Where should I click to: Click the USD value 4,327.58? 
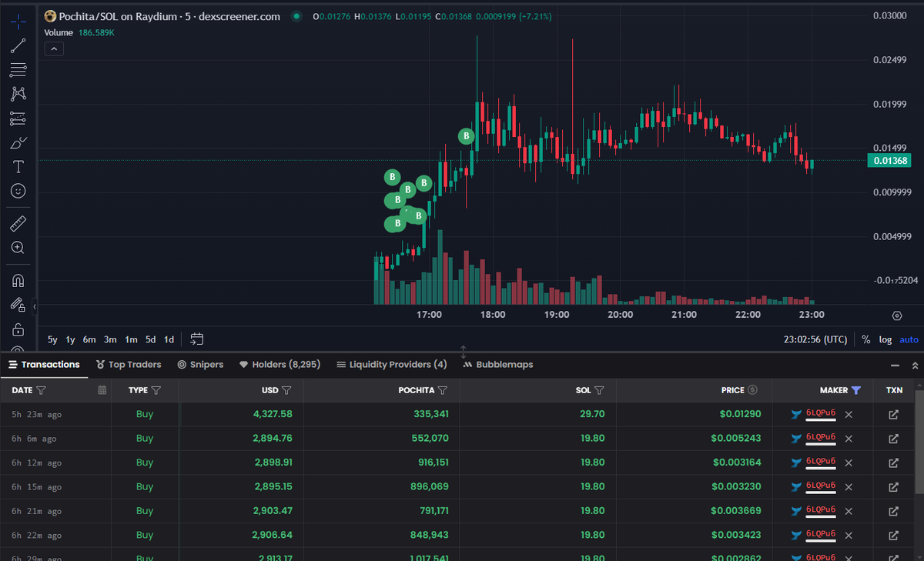tap(273, 414)
